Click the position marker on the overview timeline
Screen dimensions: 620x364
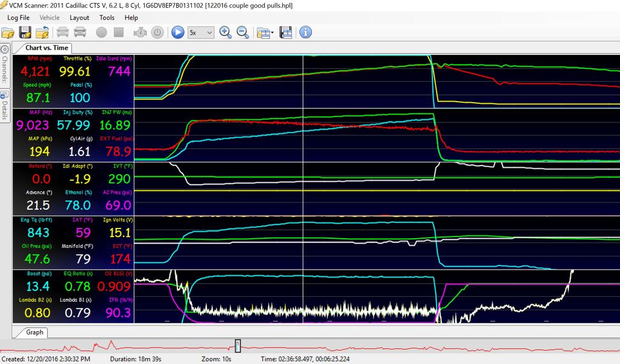point(237,346)
